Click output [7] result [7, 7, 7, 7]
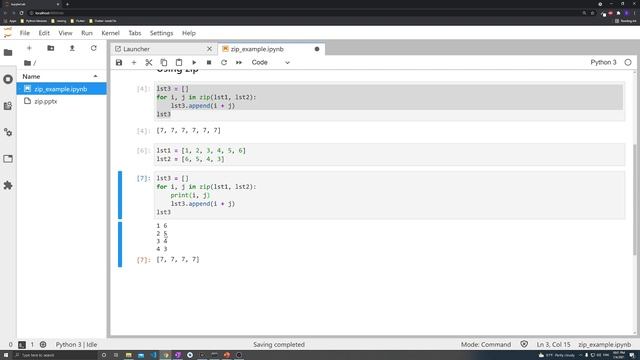640x360 pixels. pyautogui.click(x=178, y=260)
